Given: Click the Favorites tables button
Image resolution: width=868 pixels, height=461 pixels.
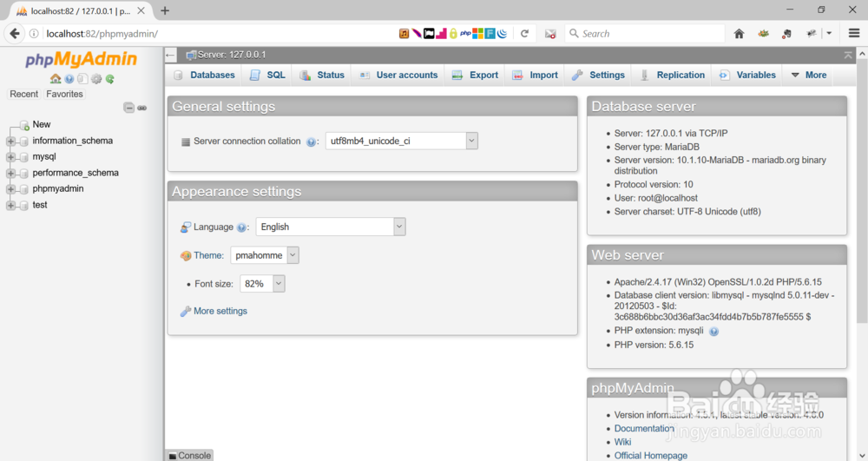Looking at the screenshot, I should 64,94.
